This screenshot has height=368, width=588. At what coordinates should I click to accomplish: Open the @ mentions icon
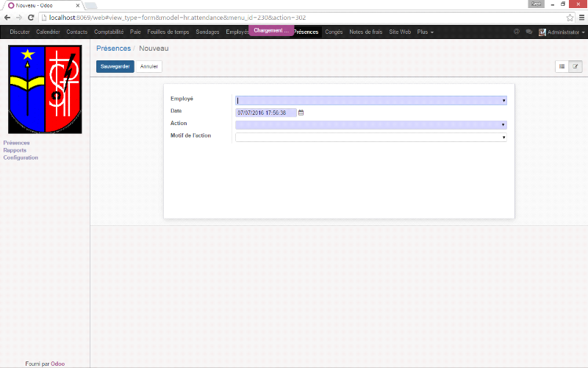tap(517, 32)
